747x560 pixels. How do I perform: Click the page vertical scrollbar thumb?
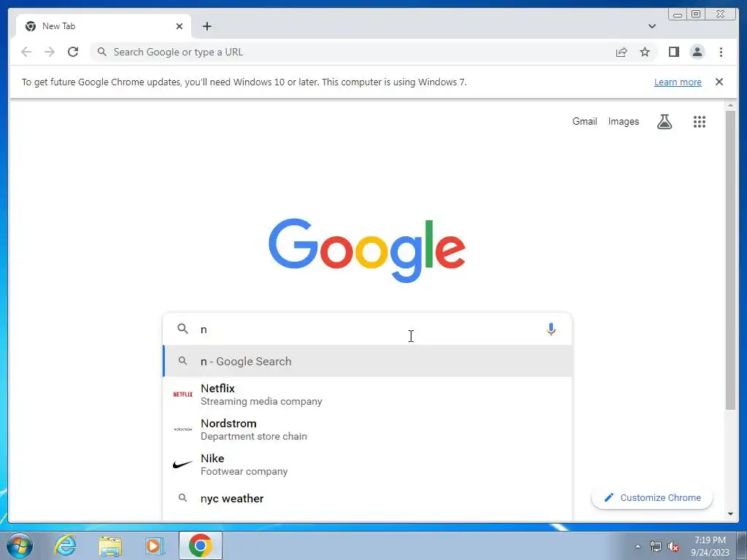coord(730,260)
